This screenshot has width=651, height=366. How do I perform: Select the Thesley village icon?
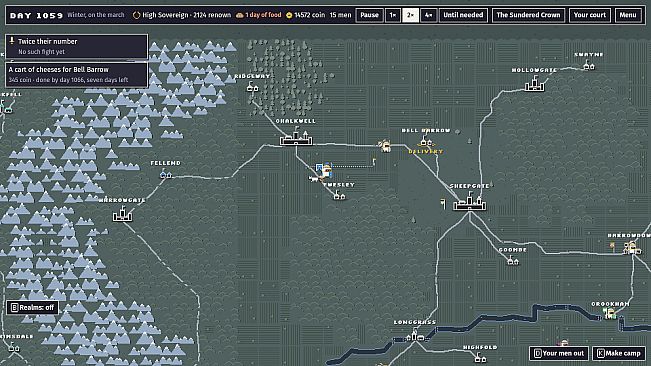[x=339, y=195]
